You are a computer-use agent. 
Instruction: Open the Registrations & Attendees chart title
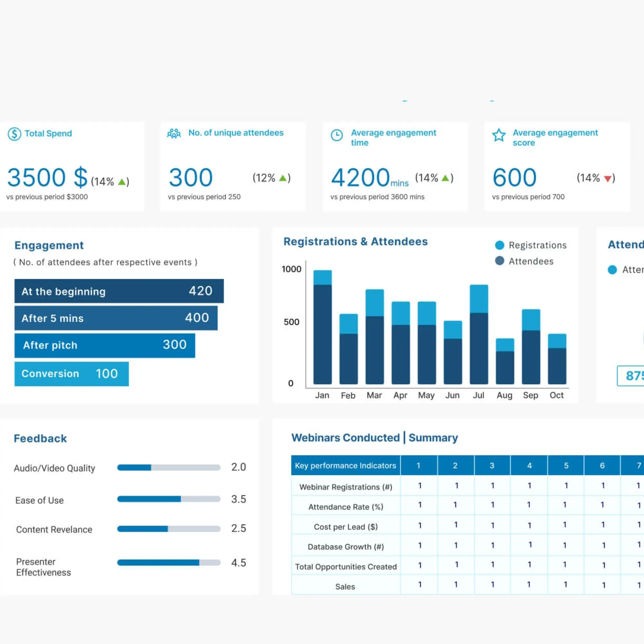click(355, 241)
